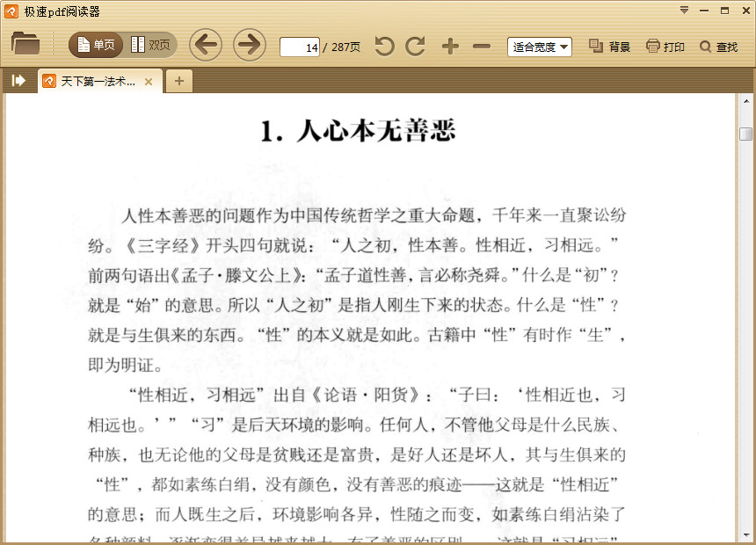Go to the previous page arrow
Screen dimensions: 756x545
206,44
